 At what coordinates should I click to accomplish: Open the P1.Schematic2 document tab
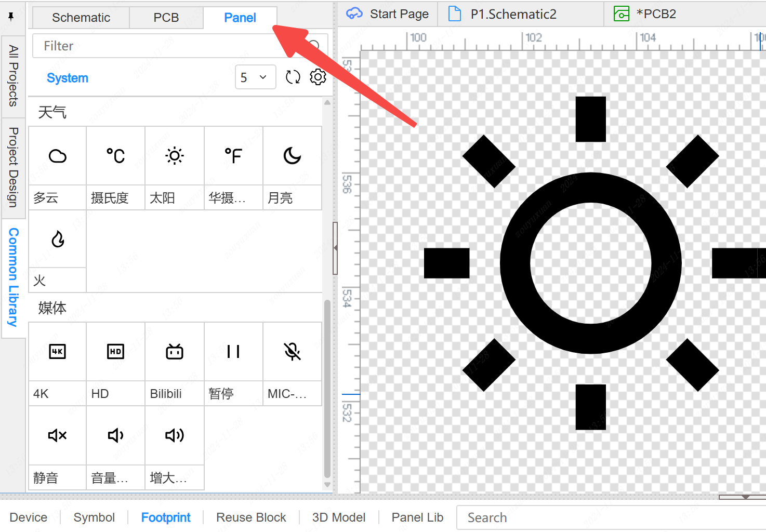point(513,14)
